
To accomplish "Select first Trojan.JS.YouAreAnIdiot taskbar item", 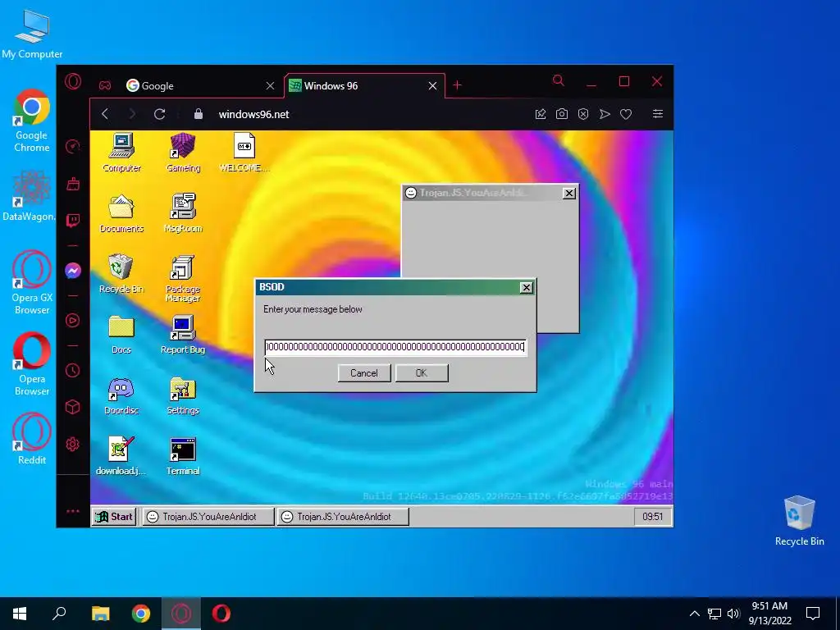I will click(x=208, y=517).
